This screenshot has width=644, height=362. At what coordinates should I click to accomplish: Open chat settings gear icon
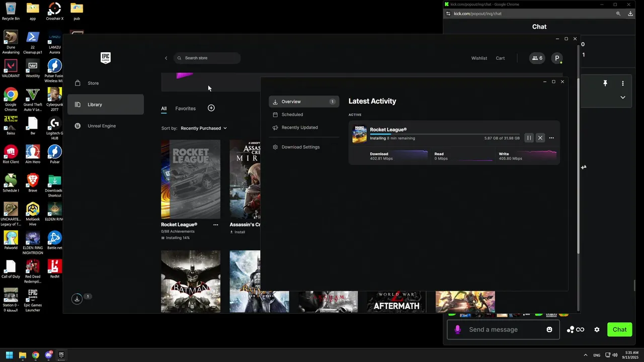pyautogui.click(x=597, y=330)
